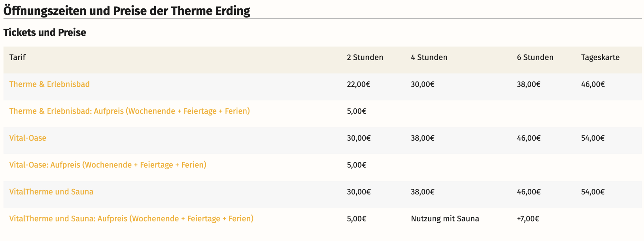Click the 6 Stunden column header
Screen dimensions: 644x241
535,57
